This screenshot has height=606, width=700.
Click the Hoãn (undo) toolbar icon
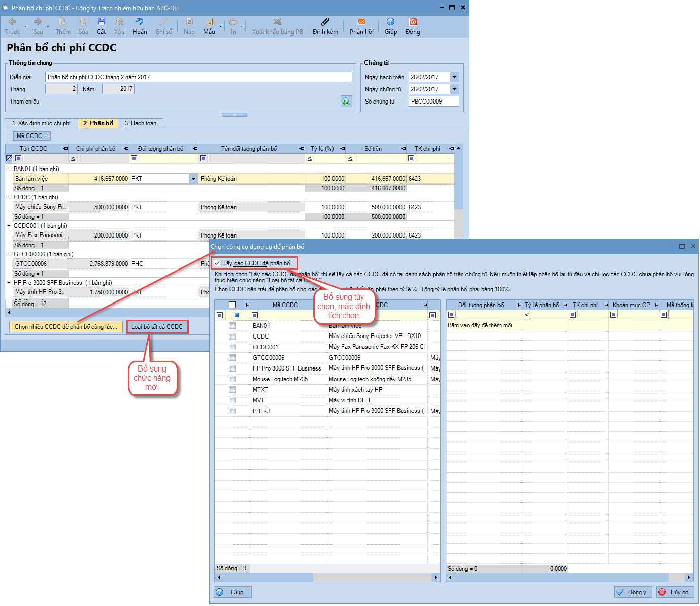[139, 22]
